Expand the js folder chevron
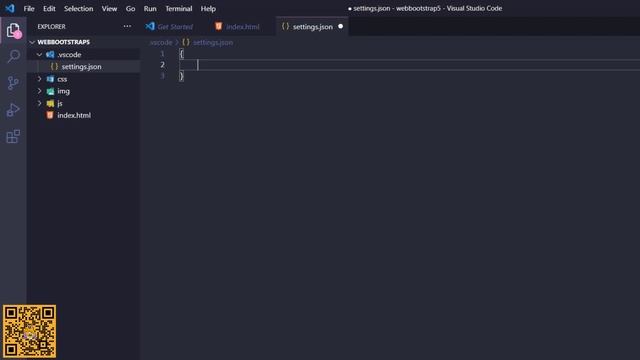Image resolution: width=640 pixels, height=360 pixels. coord(40,103)
